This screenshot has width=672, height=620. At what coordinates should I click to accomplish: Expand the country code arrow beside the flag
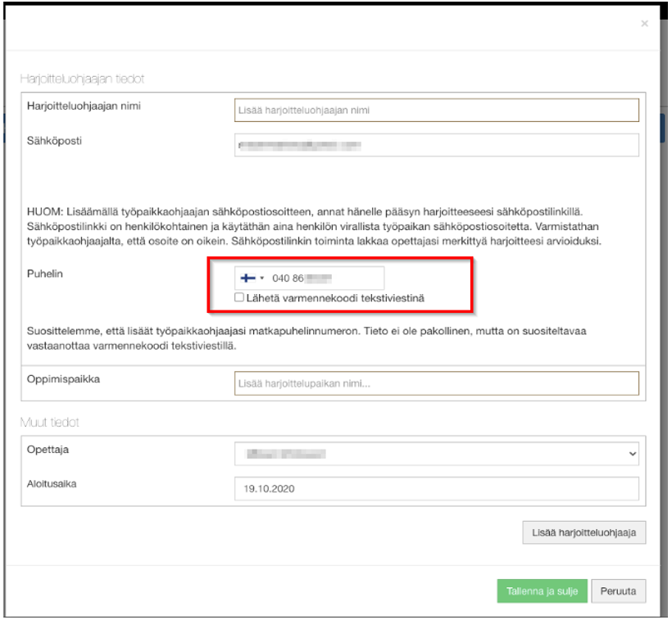(x=261, y=279)
